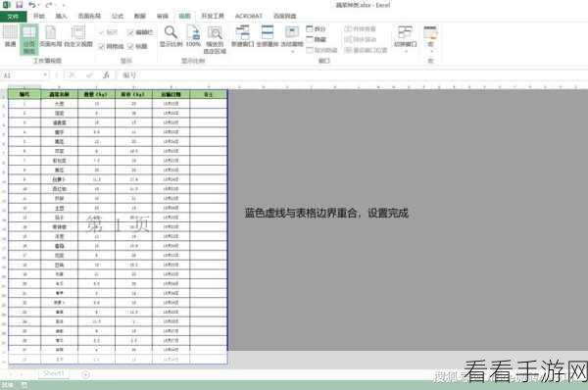Image resolution: width=588 pixels, height=390 pixels.
Task: Open the File (文件) tab
Action: 13,16
